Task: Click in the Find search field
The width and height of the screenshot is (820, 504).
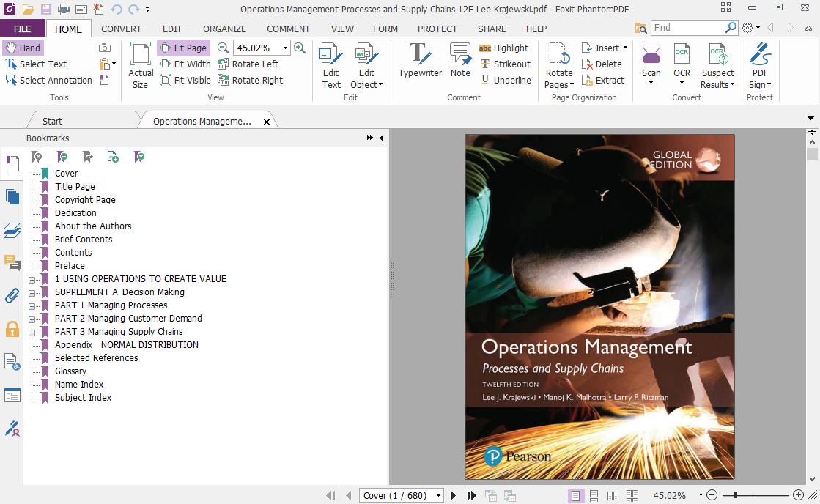Action: coord(689,28)
